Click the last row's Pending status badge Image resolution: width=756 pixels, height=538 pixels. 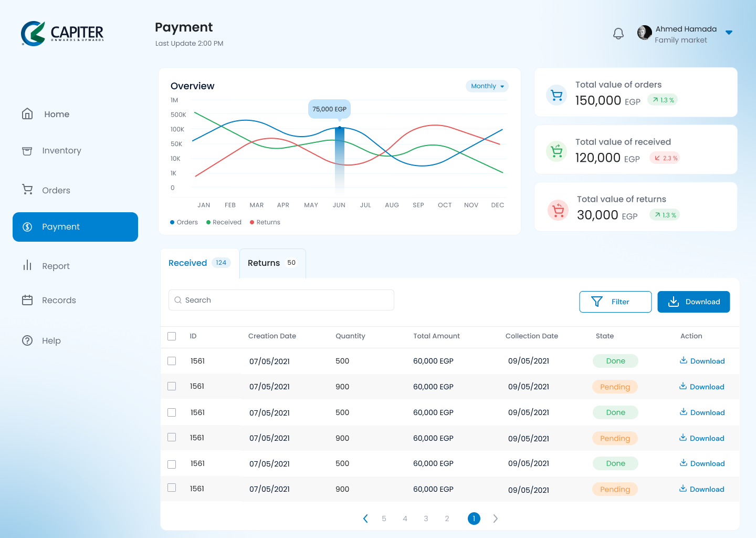click(615, 489)
